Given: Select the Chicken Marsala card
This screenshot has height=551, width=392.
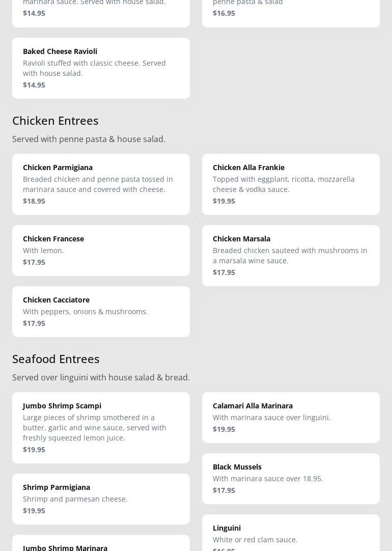Looking at the screenshot, I should point(291,255).
